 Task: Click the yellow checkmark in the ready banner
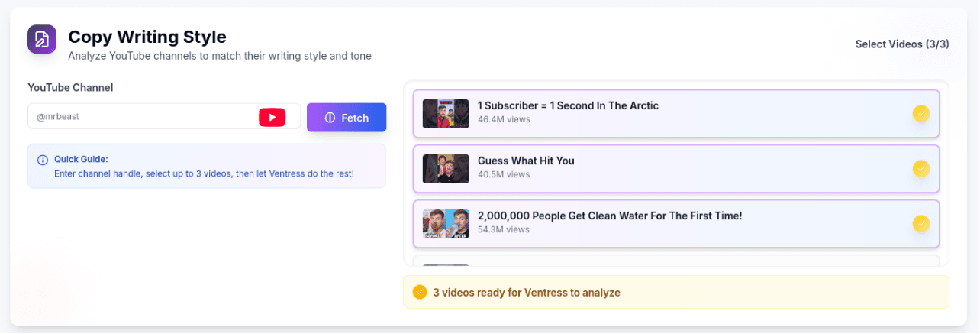(x=419, y=292)
